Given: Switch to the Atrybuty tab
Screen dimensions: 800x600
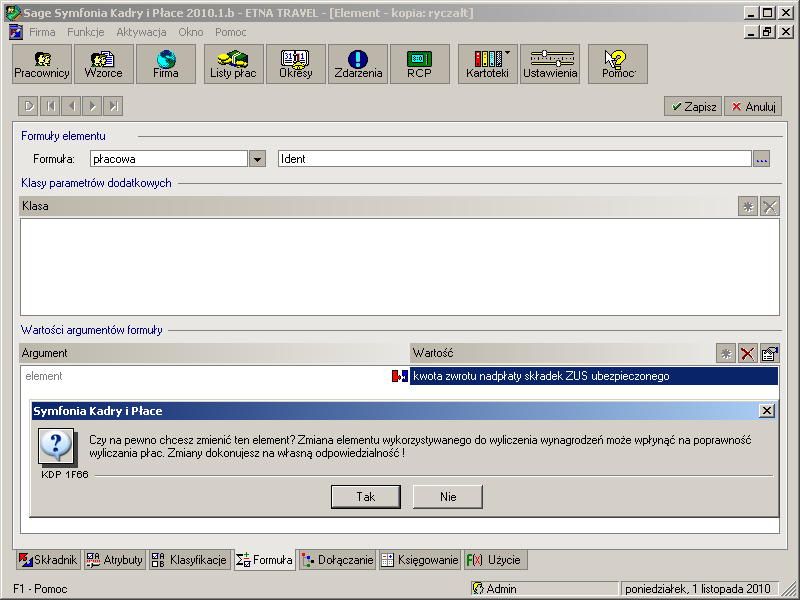Looking at the screenshot, I should coord(114,560).
